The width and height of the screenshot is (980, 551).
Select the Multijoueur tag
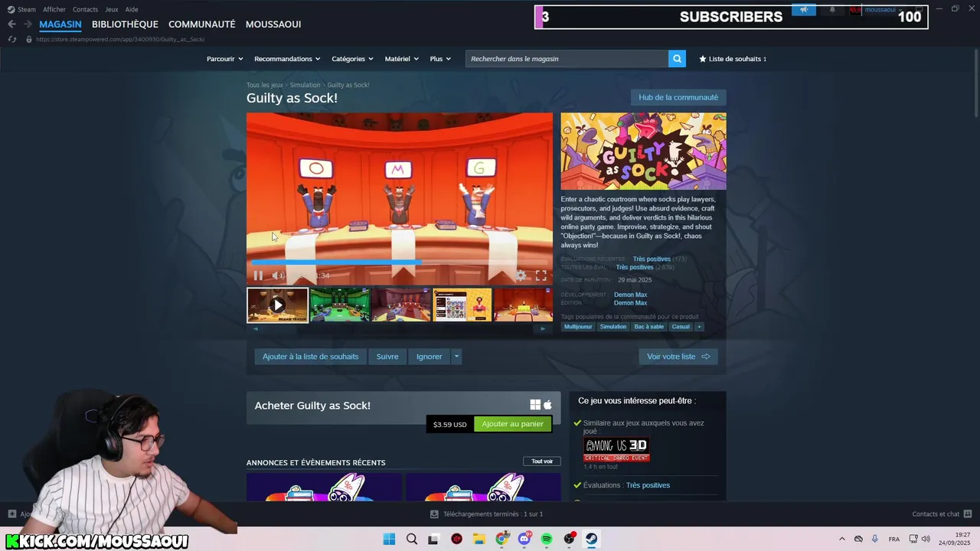click(x=578, y=327)
